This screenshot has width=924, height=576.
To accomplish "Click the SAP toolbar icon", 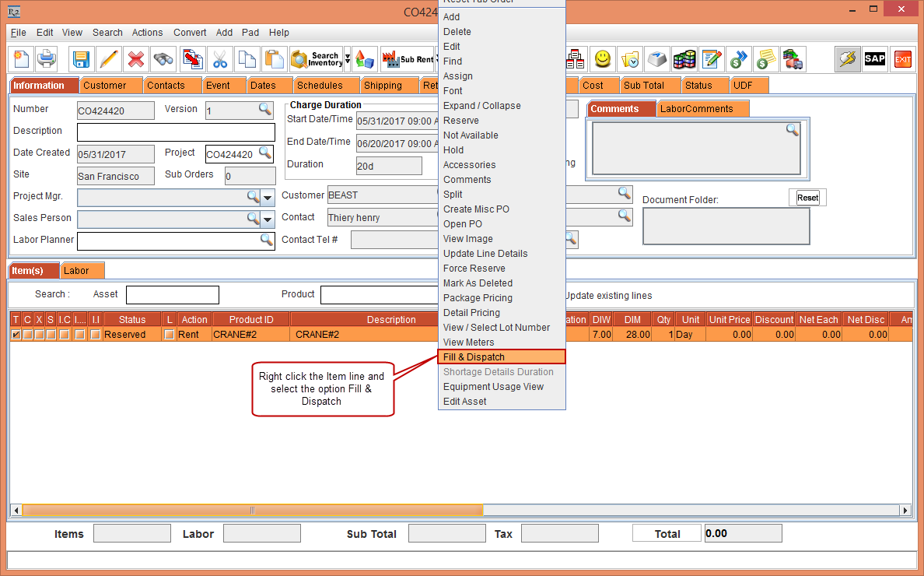I will (x=875, y=59).
